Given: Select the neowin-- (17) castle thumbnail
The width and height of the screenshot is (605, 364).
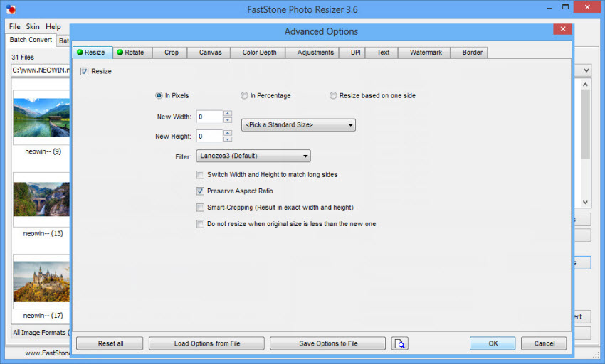Looking at the screenshot, I should (x=42, y=282).
